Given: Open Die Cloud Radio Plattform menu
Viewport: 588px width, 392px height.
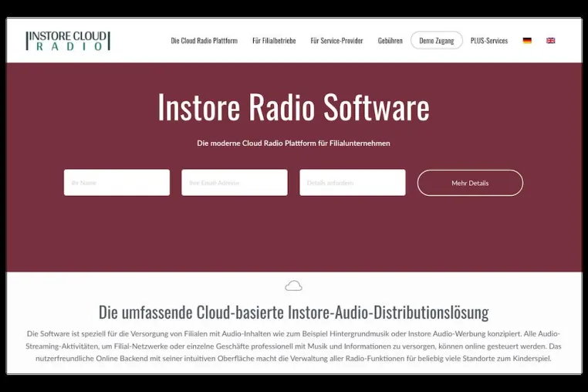Looking at the screenshot, I should point(204,41).
